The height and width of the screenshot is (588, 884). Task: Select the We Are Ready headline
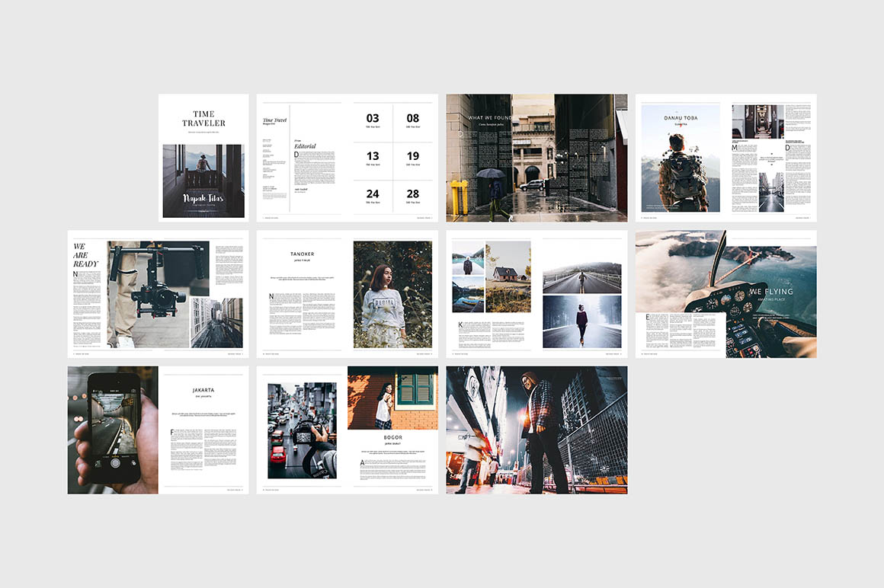pyautogui.click(x=85, y=255)
